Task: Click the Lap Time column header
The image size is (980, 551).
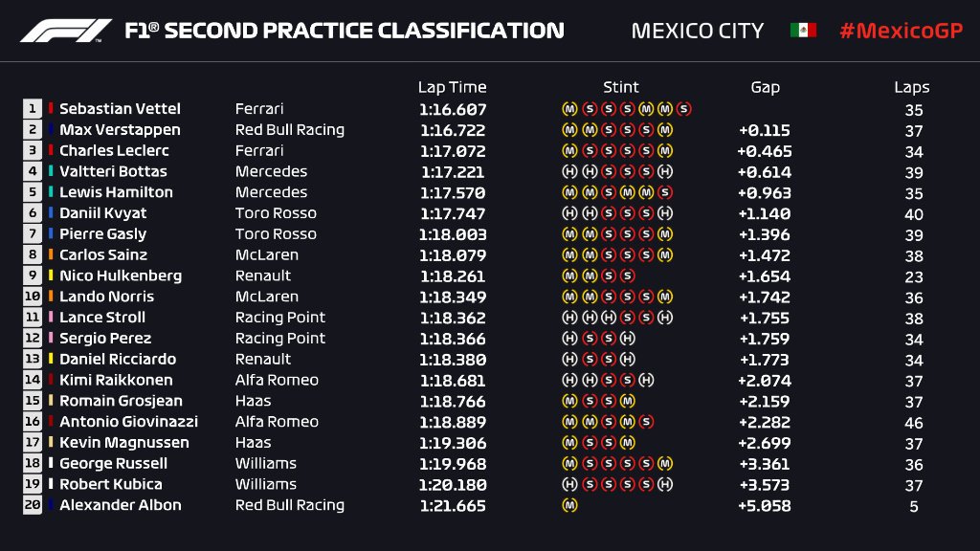Action: [x=452, y=87]
